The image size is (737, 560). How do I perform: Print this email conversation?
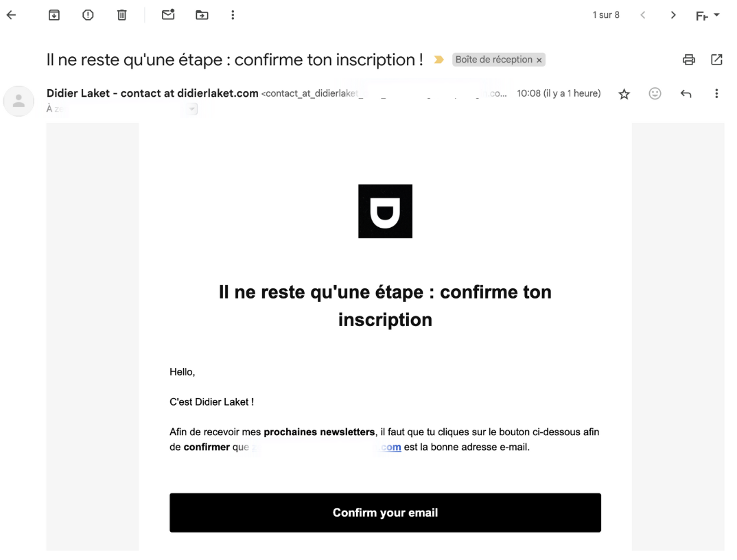tap(688, 60)
